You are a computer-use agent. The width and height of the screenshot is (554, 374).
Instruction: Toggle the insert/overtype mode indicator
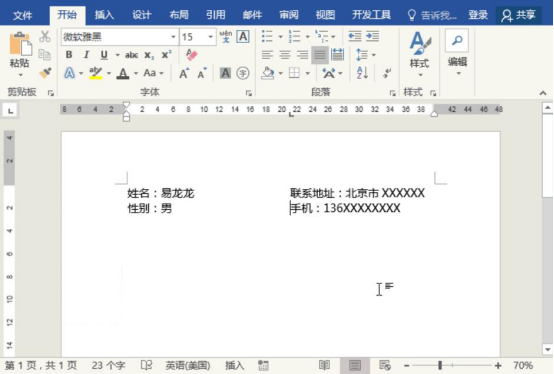[235, 365]
